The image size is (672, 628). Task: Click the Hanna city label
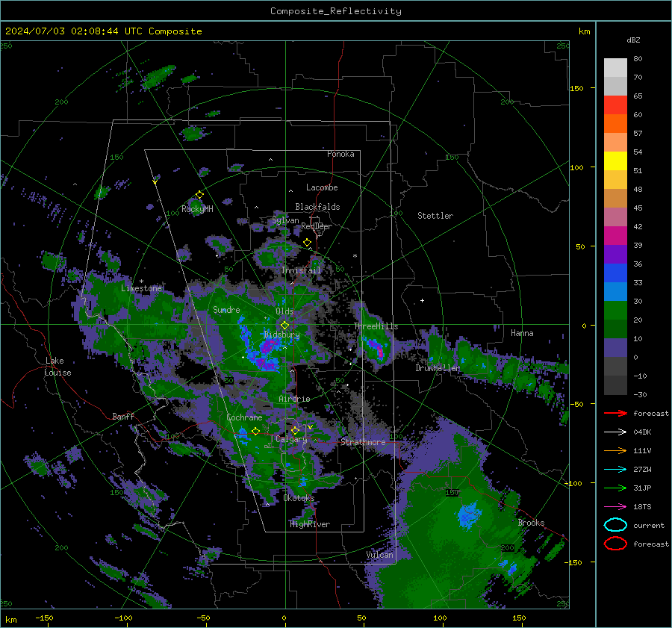pos(522,333)
